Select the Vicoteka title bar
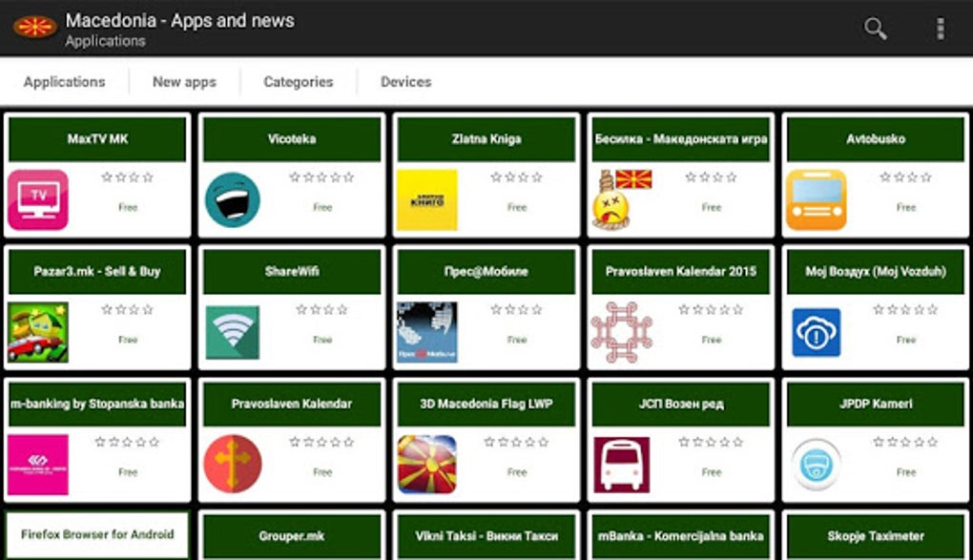The image size is (973, 560). (x=292, y=139)
